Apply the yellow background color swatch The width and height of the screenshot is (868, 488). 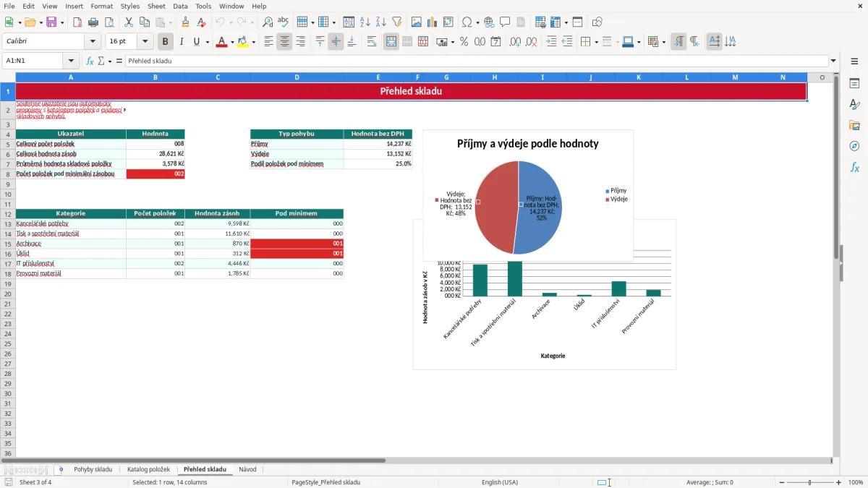[x=243, y=42]
